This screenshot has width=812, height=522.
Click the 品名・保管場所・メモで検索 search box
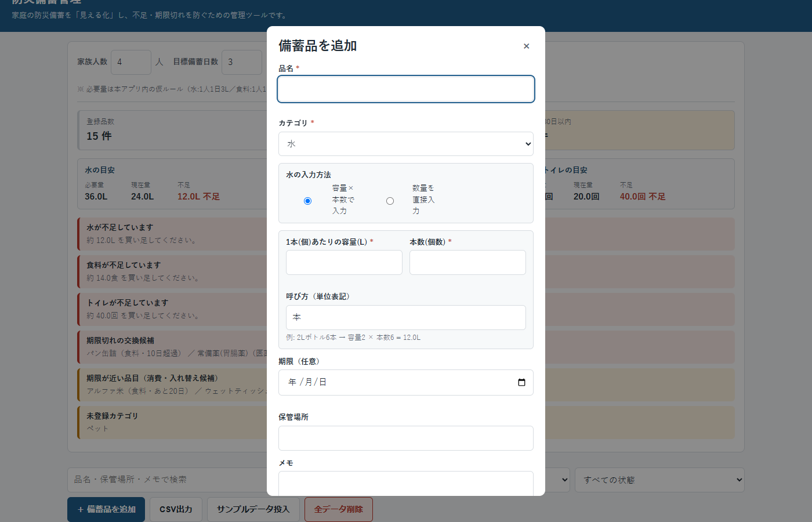click(167, 480)
